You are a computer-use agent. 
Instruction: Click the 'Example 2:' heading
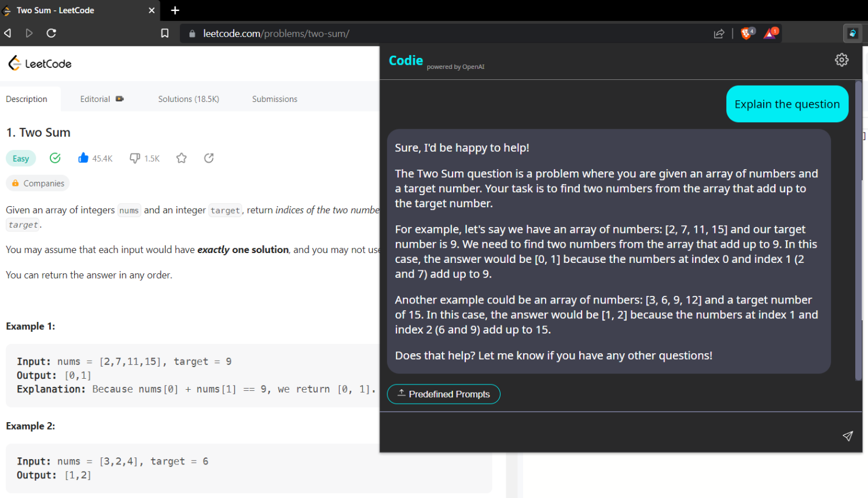pos(31,426)
